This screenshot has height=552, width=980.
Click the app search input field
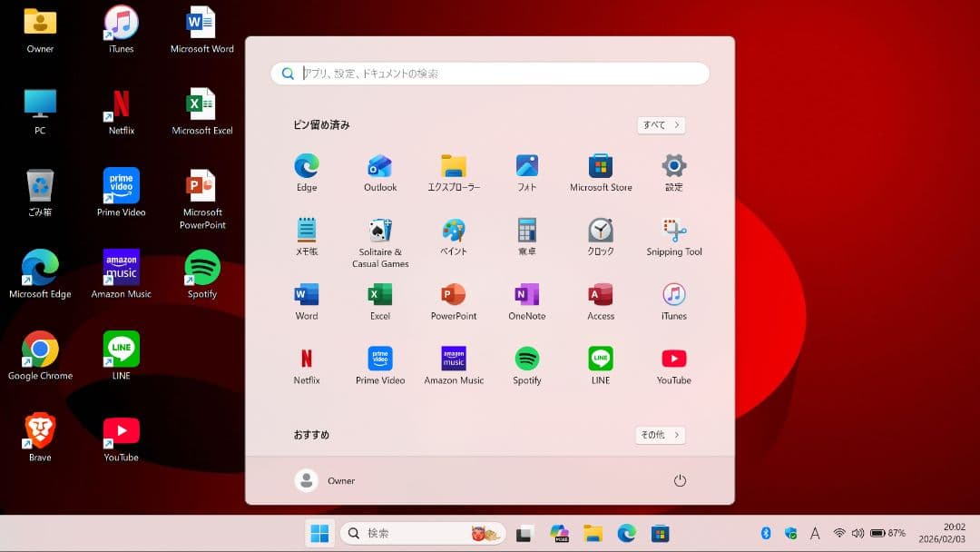[490, 73]
